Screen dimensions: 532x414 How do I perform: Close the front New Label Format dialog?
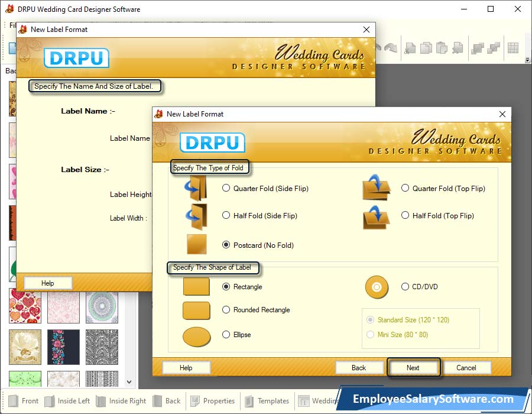(502, 114)
